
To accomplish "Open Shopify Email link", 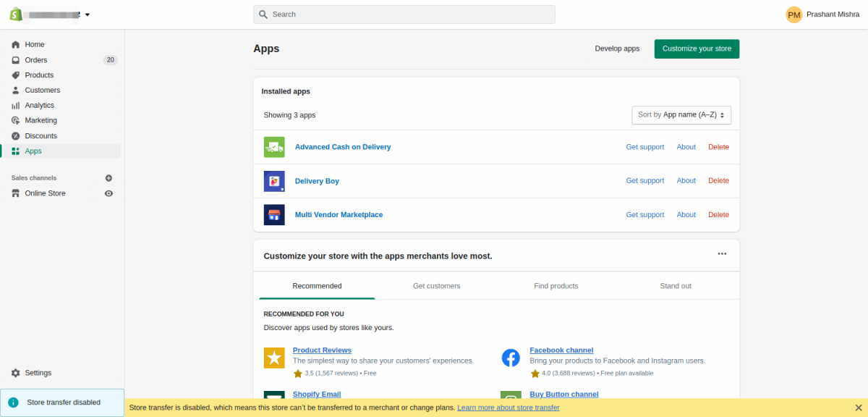I will point(317,395).
